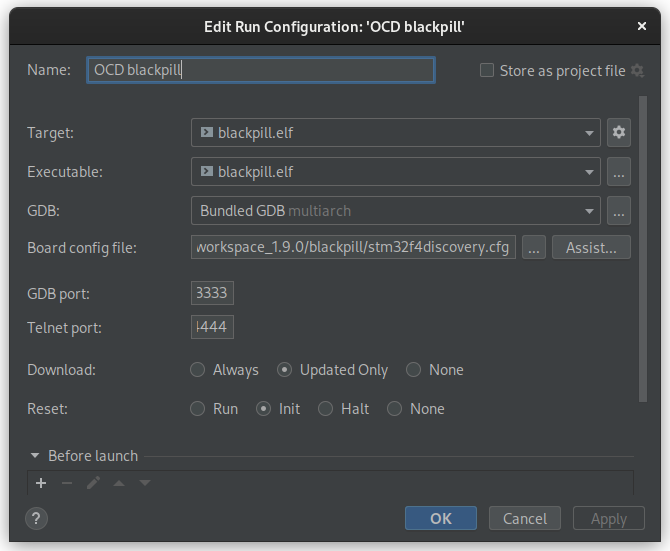Select Always for Download

click(198, 370)
